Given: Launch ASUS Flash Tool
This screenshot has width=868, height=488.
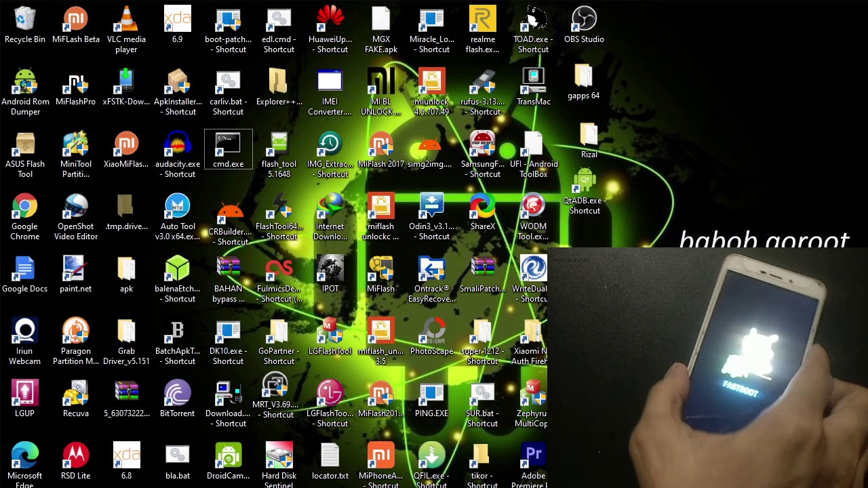Looking at the screenshot, I should pos(25,144).
